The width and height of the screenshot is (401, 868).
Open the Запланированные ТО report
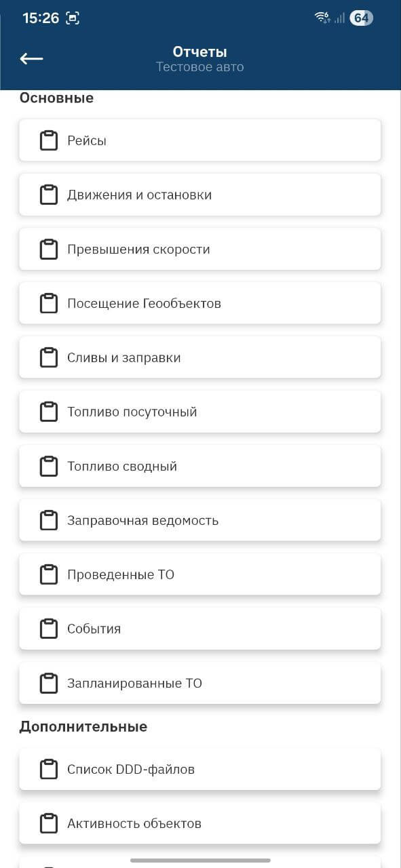[200, 683]
